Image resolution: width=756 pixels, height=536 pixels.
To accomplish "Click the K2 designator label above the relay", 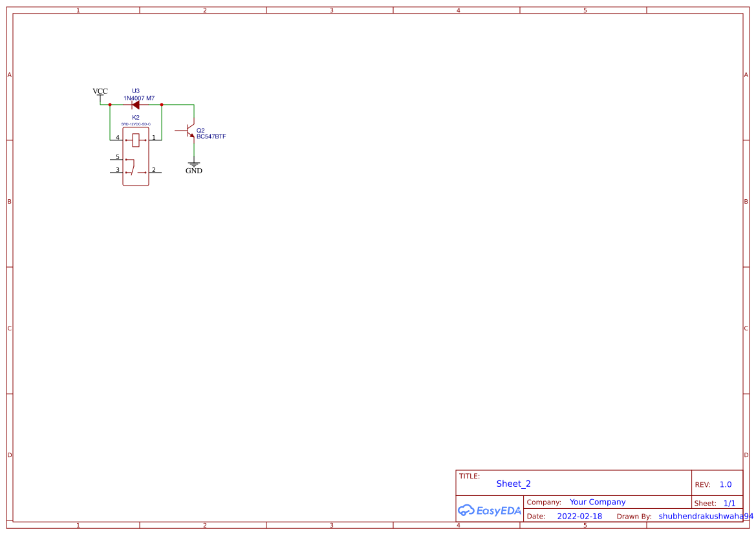I will click(x=135, y=117).
